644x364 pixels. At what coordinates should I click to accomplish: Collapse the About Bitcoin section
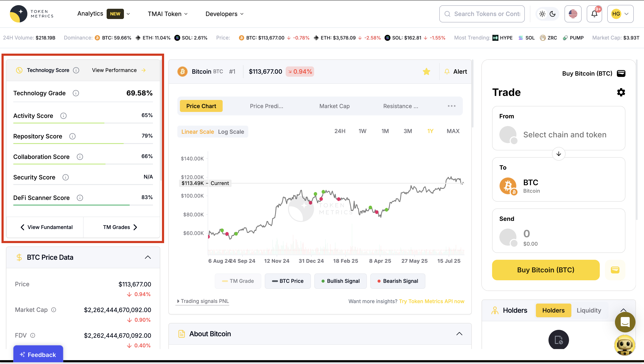coord(460,334)
